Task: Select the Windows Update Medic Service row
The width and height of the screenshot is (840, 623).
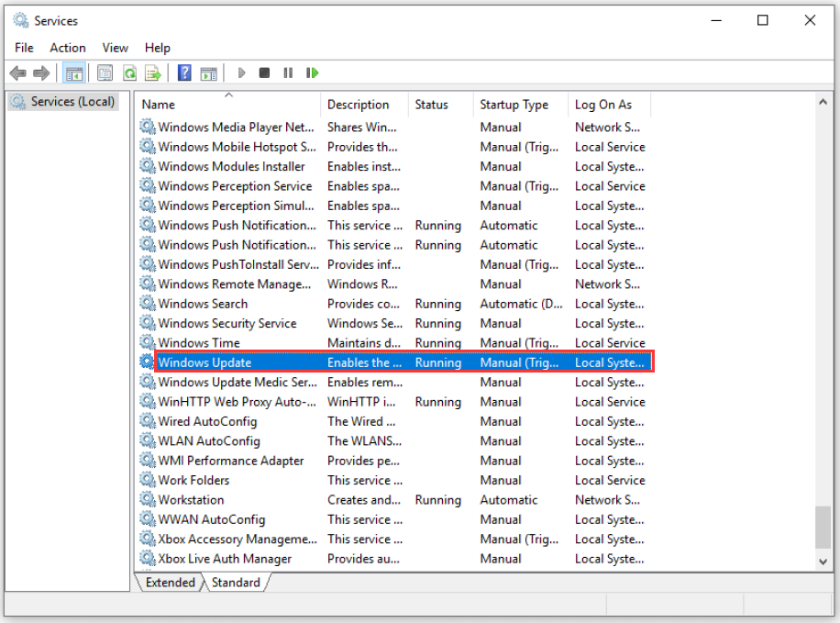Action: [393, 382]
